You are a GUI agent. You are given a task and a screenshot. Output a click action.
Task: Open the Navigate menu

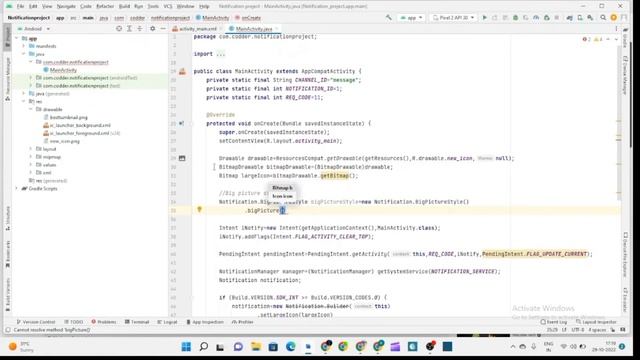click(66, 6)
